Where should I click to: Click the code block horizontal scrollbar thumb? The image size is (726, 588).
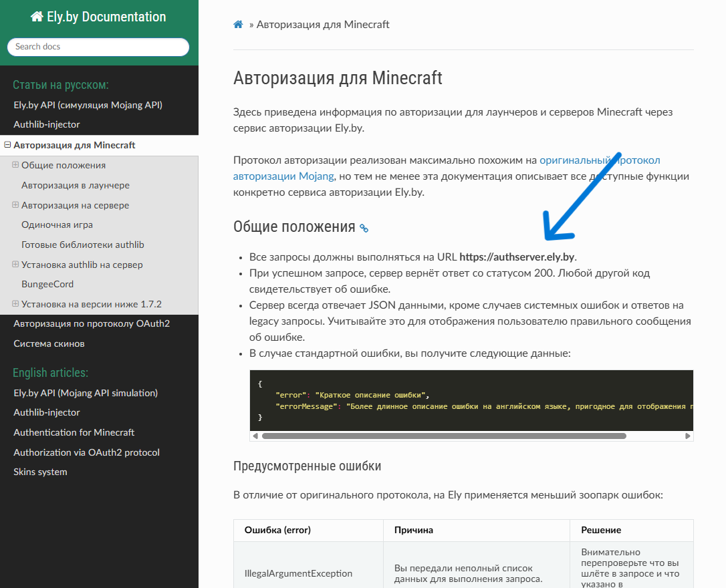pos(444,436)
